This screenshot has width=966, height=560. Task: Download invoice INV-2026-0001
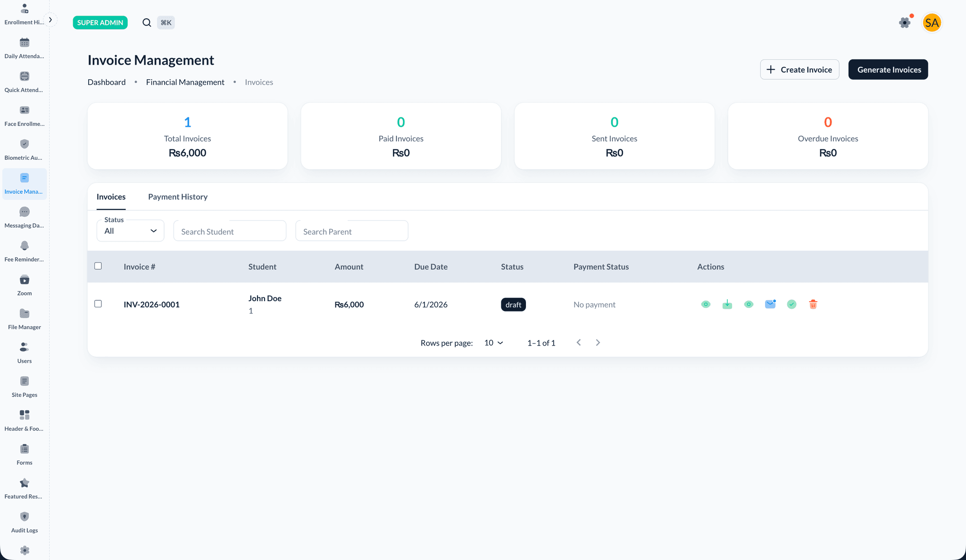click(727, 305)
